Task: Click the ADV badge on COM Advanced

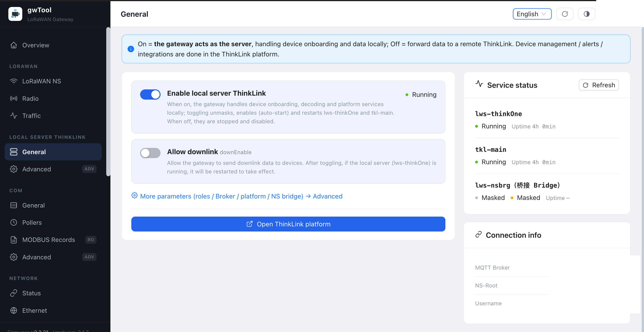Action: tap(89, 257)
